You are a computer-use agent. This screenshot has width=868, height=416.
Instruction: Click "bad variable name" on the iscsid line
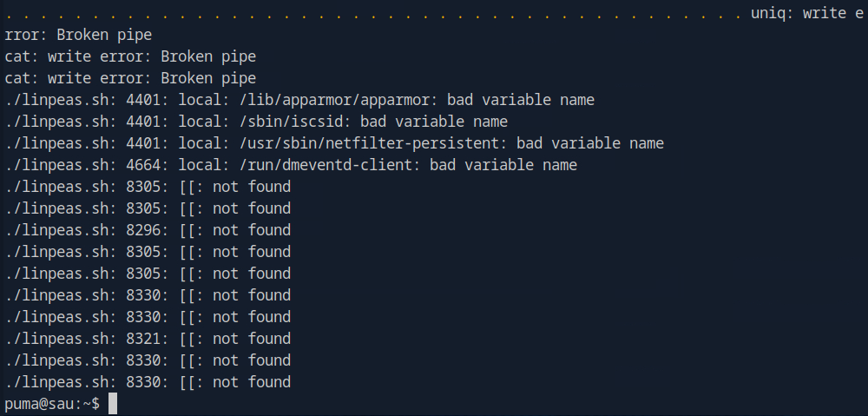click(x=434, y=122)
